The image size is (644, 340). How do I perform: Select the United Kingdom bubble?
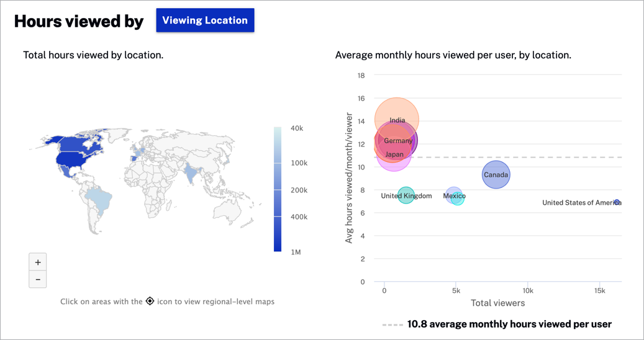point(406,196)
